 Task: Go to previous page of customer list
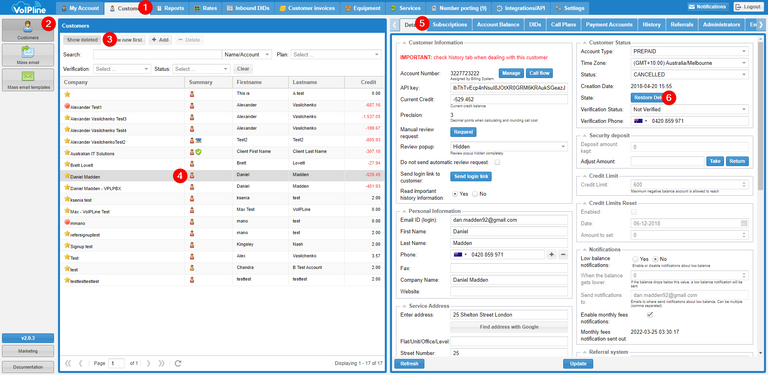81,363
